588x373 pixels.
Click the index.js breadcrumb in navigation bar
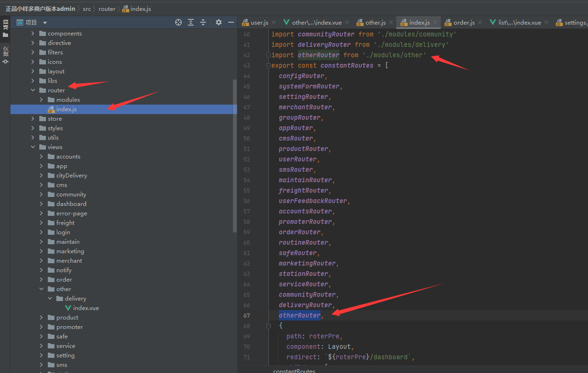click(x=137, y=9)
